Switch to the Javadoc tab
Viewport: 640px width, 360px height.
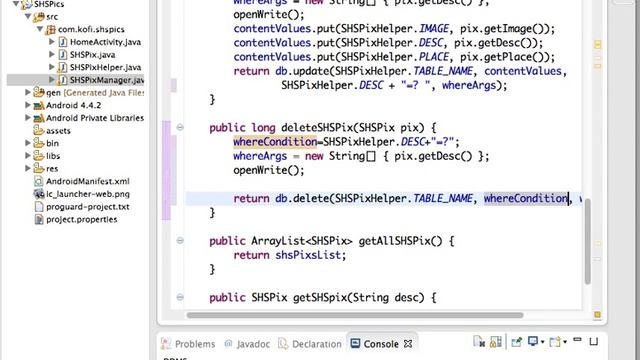247,344
